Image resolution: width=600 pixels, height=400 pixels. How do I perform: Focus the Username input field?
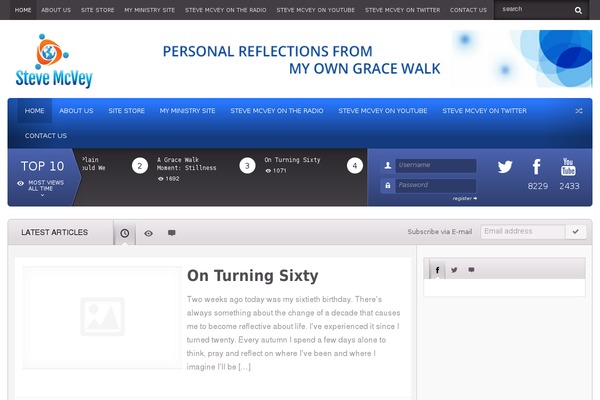point(436,165)
